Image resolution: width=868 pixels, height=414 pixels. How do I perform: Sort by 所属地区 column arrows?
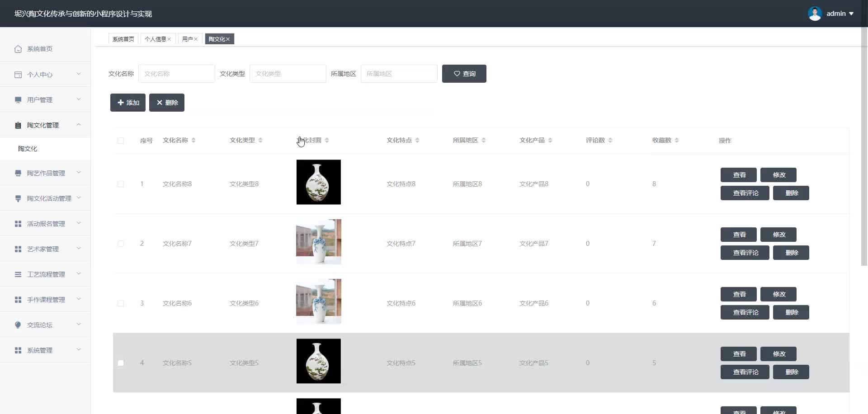pyautogui.click(x=484, y=140)
